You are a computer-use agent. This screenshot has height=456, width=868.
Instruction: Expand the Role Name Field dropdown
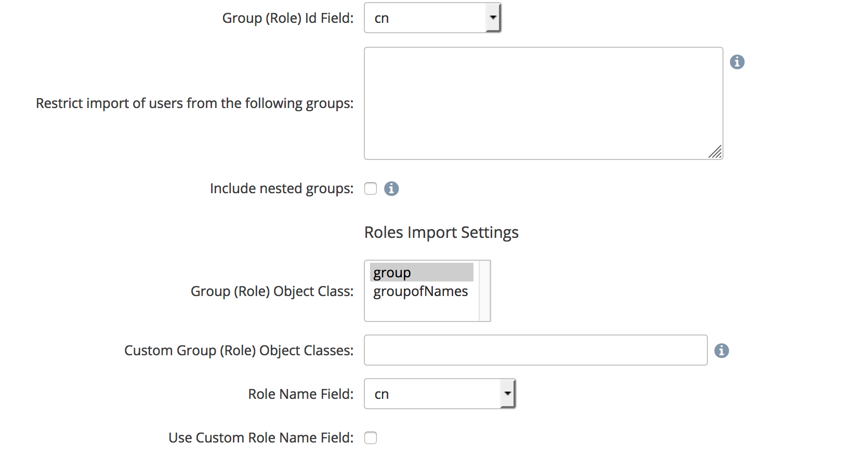coord(440,394)
